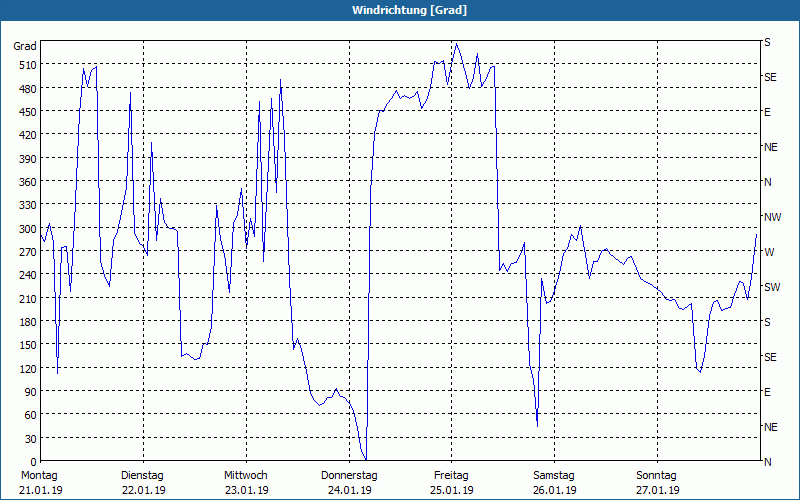Select the 30 value on the degree axis
Screen dimensions: 800x500
coord(31,439)
